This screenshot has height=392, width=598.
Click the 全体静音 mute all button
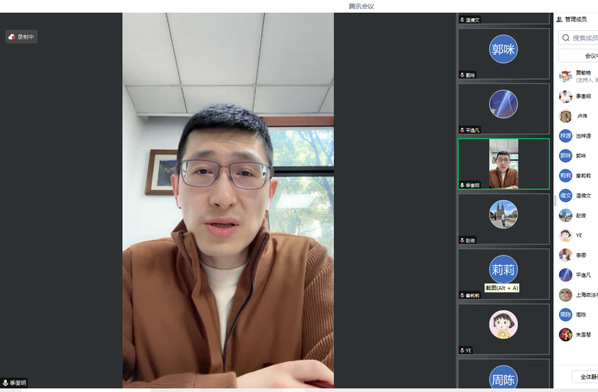pyautogui.click(x=585, y=377)
